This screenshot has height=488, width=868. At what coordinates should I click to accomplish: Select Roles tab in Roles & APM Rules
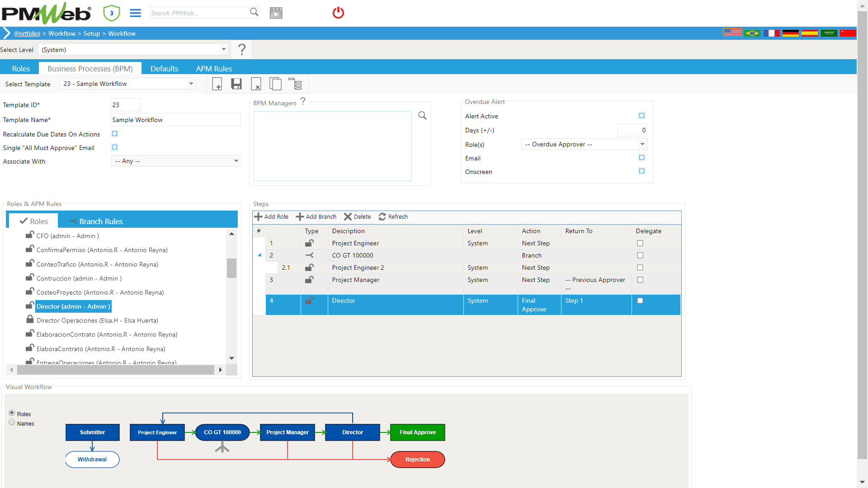pyautogui.click(x=34, y=221)
